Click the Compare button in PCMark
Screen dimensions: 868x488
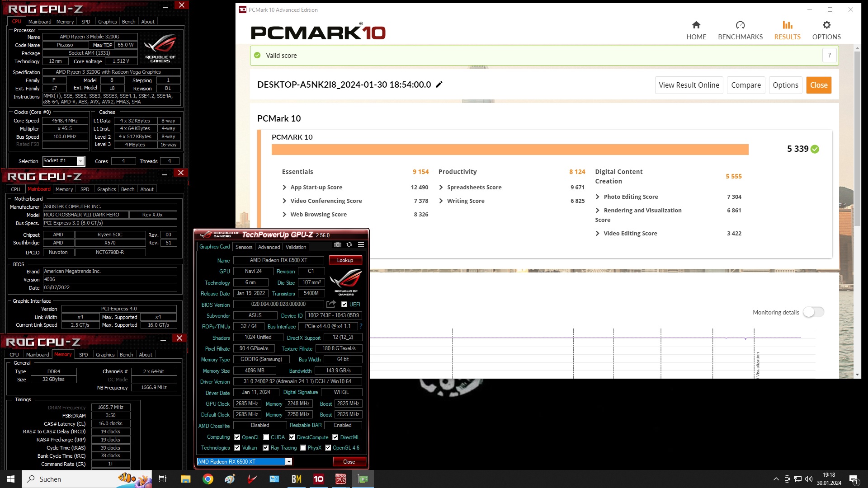[746, 85]
